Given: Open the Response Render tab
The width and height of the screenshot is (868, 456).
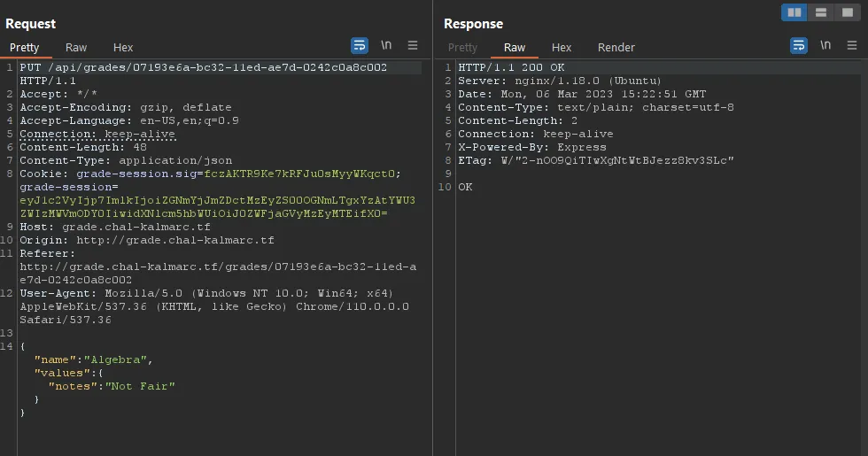Looking at the screenshot, I should 616,48.
